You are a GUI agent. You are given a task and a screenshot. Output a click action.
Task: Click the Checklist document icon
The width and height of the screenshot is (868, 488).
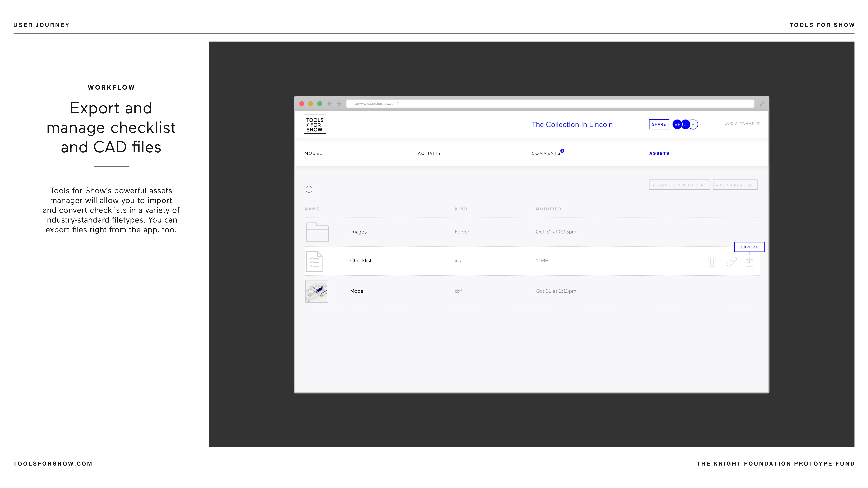(314, 261)
